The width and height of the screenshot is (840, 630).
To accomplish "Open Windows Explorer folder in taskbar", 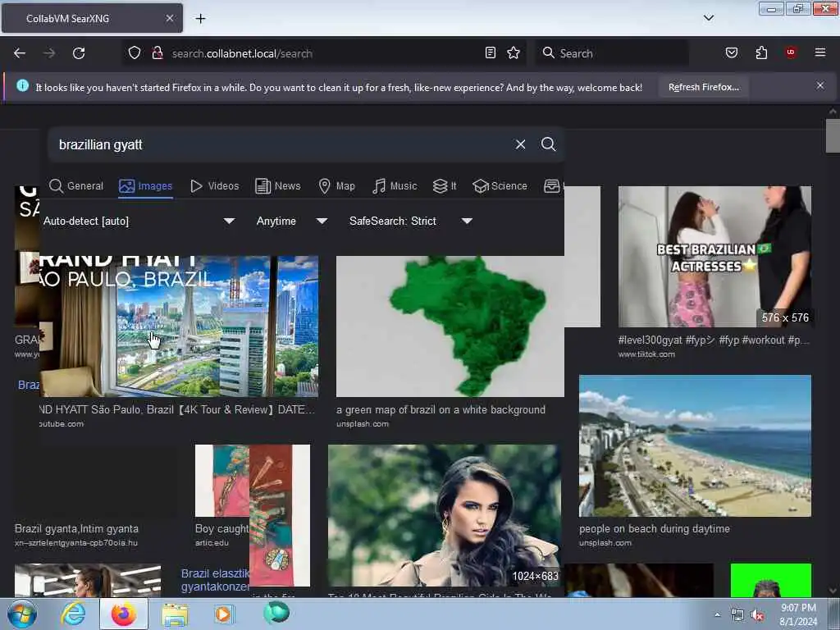I will (x=175, y=615).
